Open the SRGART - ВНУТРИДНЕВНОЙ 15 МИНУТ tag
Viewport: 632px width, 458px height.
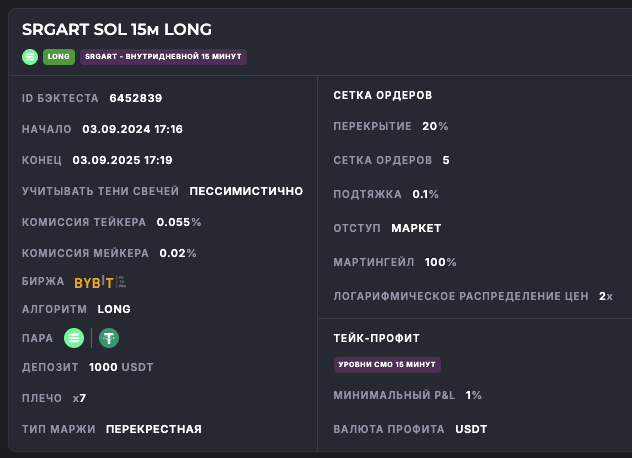tap(163, 57)
